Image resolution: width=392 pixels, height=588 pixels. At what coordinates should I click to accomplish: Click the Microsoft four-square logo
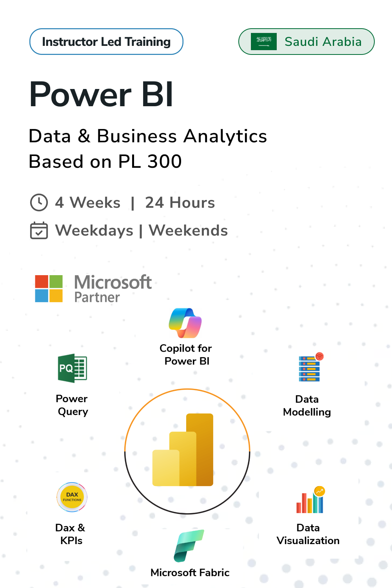[x=49, y=289]
